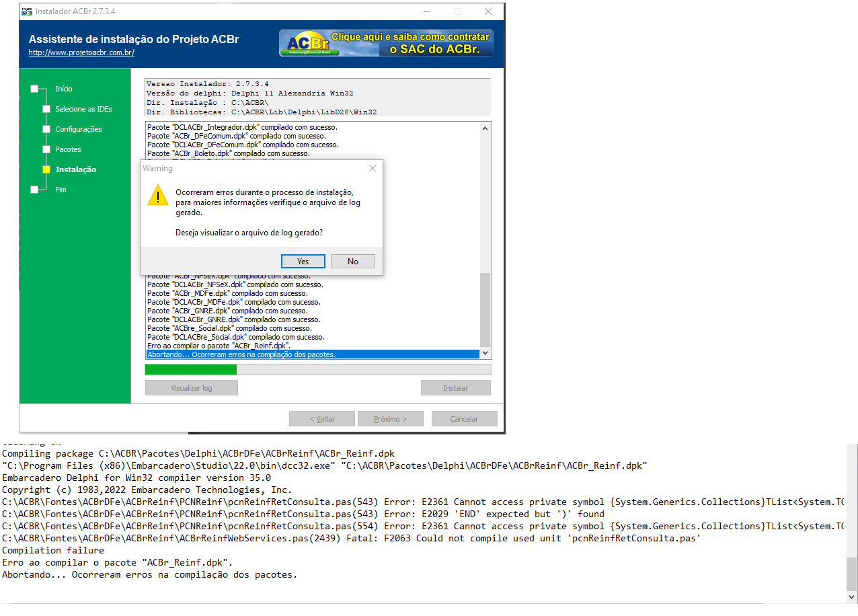Open the projetoacbr.com.br link
Screen dimensions: 858x616
(x=81, y=52)
